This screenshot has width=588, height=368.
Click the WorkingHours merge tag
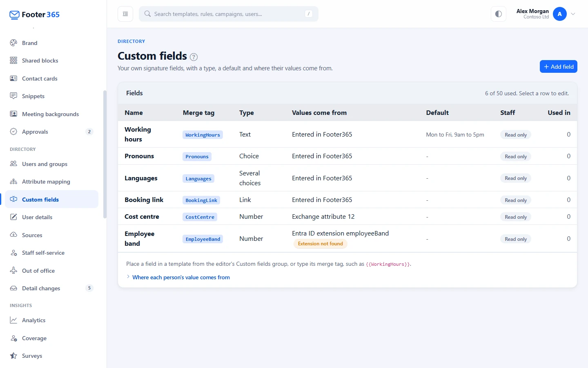pyautogui.click(x=203, y=135)
